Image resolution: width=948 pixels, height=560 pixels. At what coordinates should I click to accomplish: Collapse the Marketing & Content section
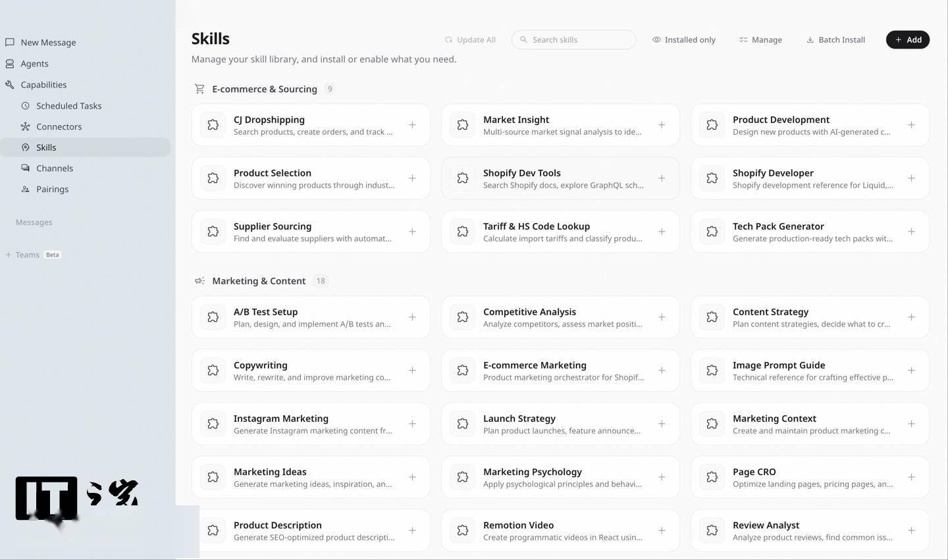[258, 281]
